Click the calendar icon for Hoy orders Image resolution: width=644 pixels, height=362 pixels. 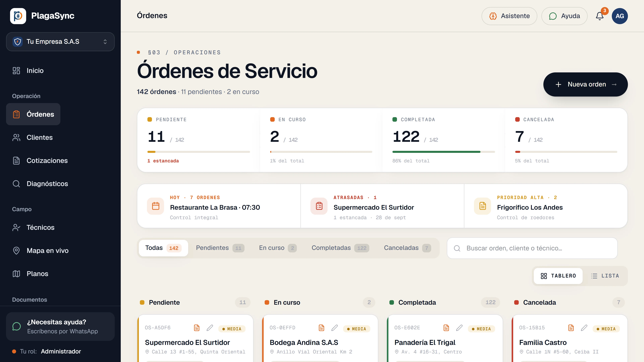point(155,206)
